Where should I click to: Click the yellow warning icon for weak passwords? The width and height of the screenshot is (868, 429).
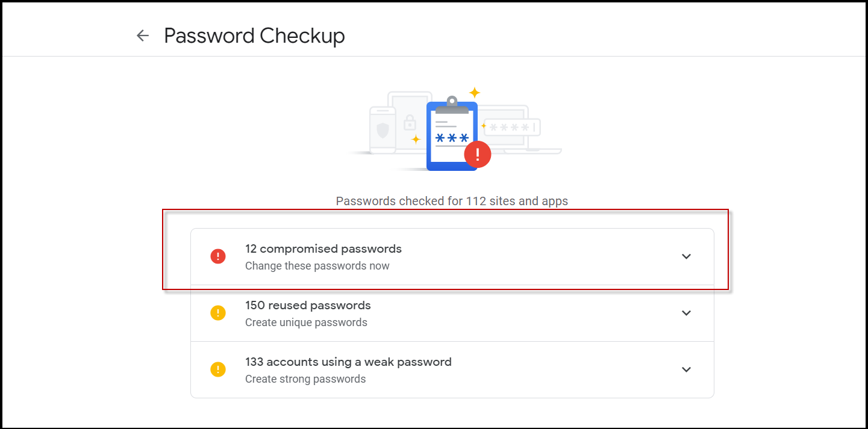coord(218,369)
